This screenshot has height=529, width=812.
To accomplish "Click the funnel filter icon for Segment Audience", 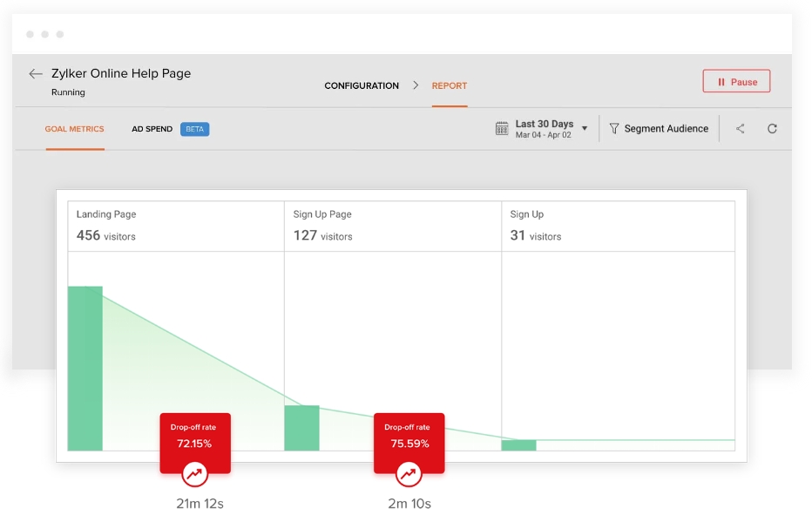I will (x=614, y=129).
